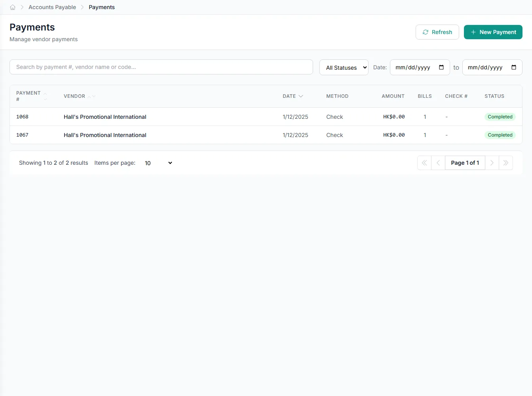The height and width of the screenshot is (396, 532).
Task: Click Completed status badge of payment 1068
Action: click(x=500, y=117)
